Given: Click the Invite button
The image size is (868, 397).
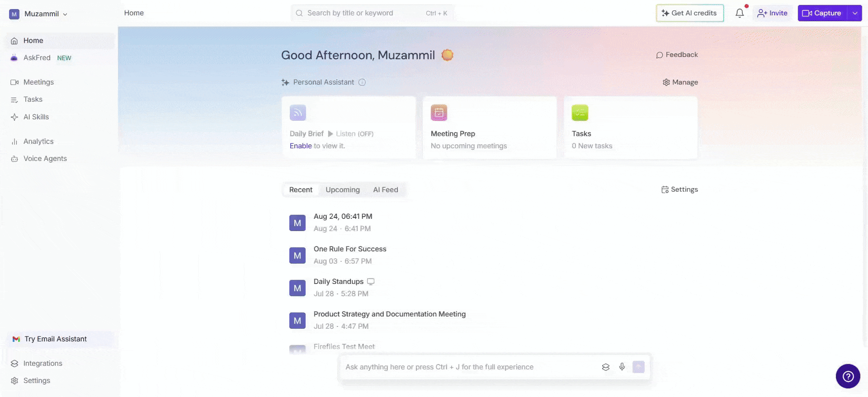Looking at the screenshot, I should [772, 13].
